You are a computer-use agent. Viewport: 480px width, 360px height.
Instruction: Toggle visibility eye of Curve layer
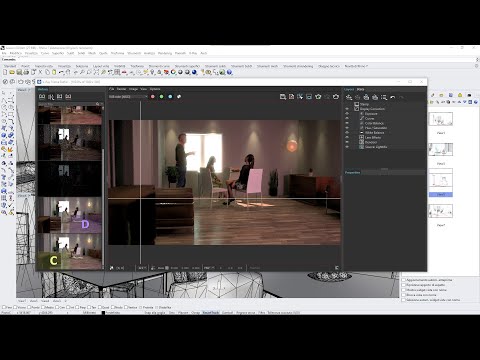point(347,118)
